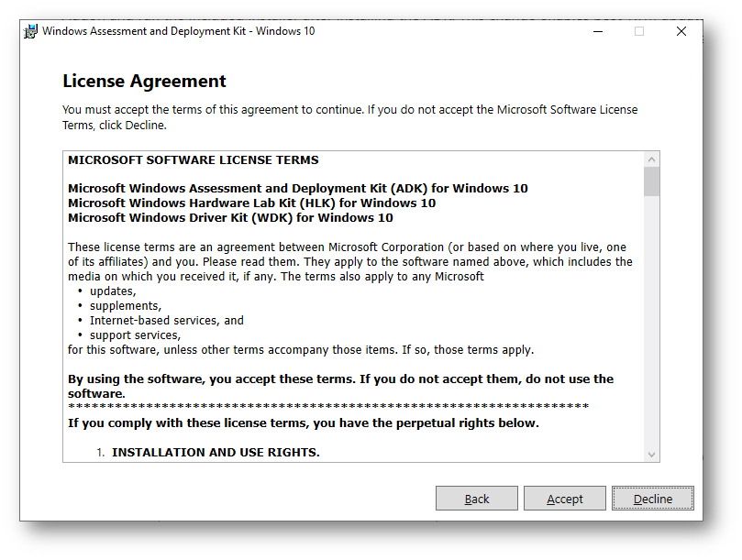Click 'MICROSOFT SOFTWARE LICENSE TERMS' title

pyautogui.click(x=194, y=159)
